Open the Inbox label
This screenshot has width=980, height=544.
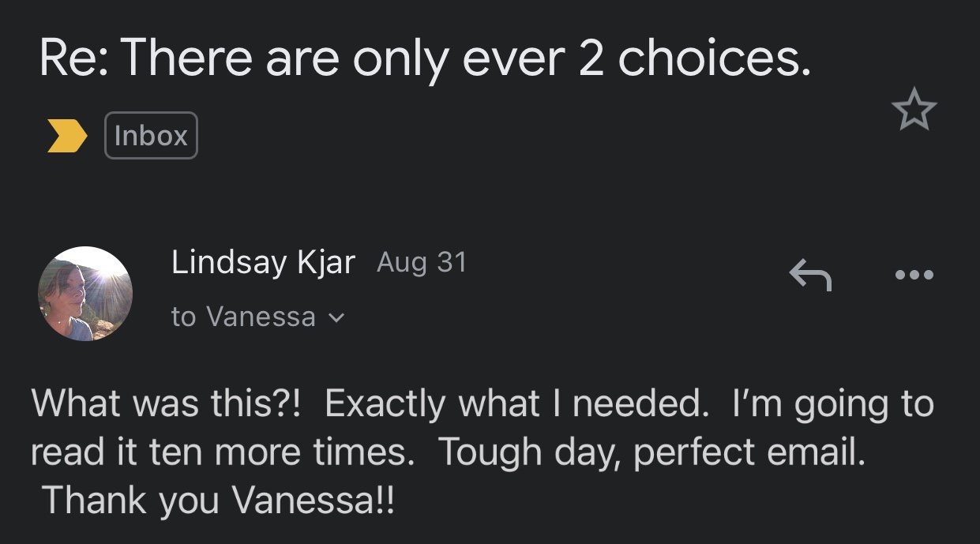click(151, 136)
